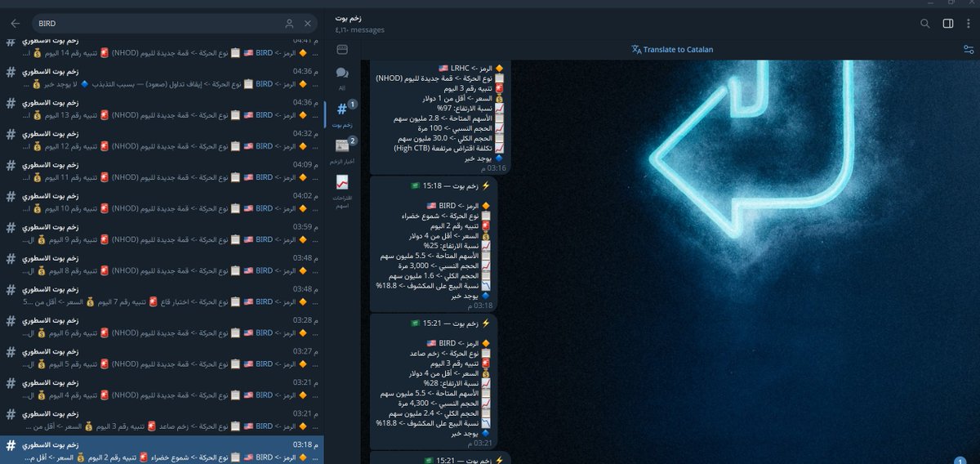
Task: Select the highlighted 03:18 شموع خضراء result
Action: [162, 449]
